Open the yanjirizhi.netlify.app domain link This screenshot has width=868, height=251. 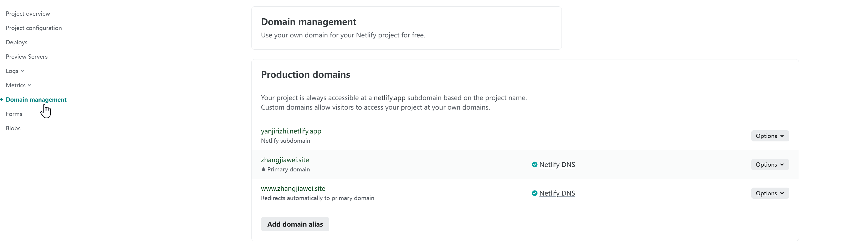click(x=291, y=131)
